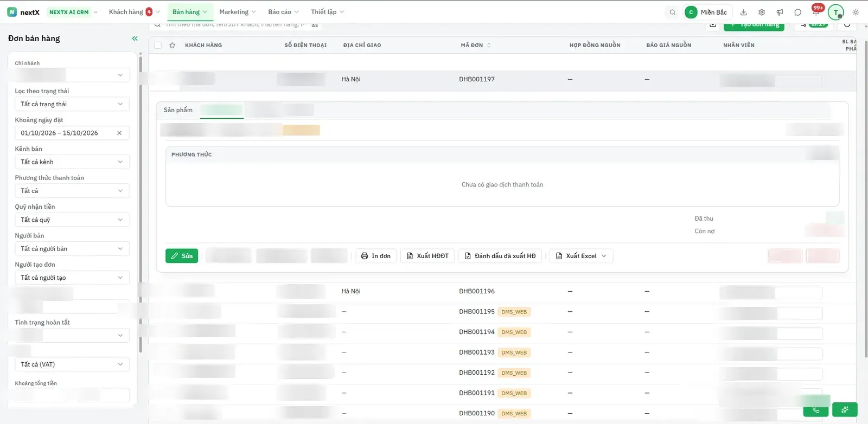Click the Miền Bắc branch selector

click(x=707, y=12)
